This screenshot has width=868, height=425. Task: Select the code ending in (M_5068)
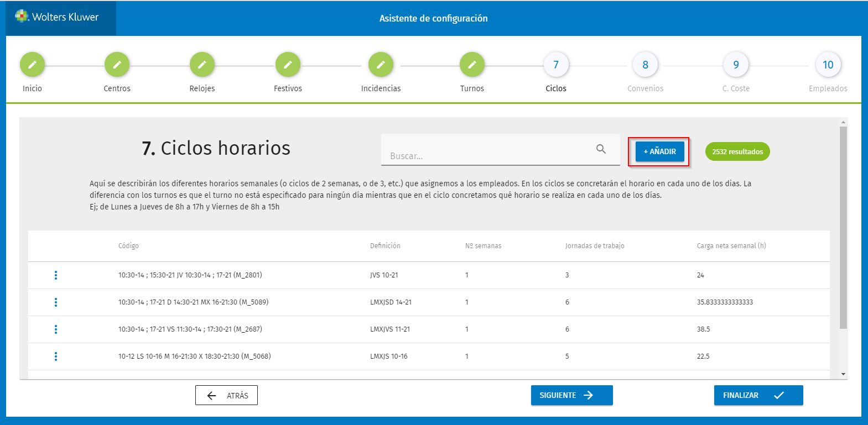coord(194,356)
